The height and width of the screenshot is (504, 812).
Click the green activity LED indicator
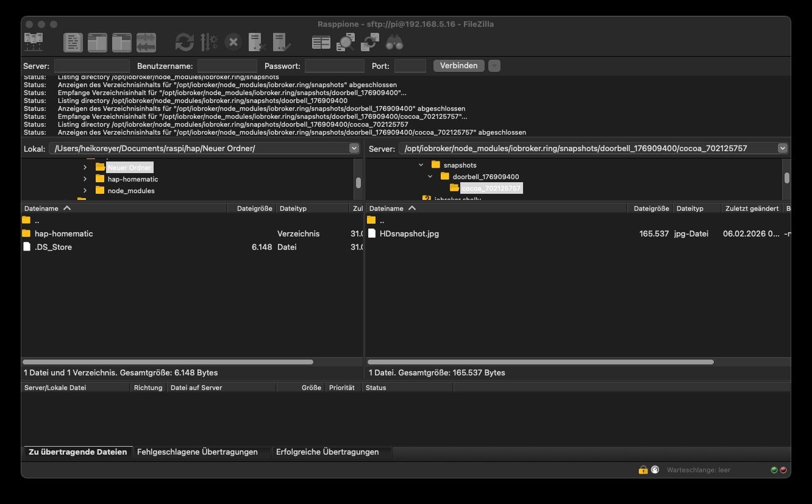774,470
